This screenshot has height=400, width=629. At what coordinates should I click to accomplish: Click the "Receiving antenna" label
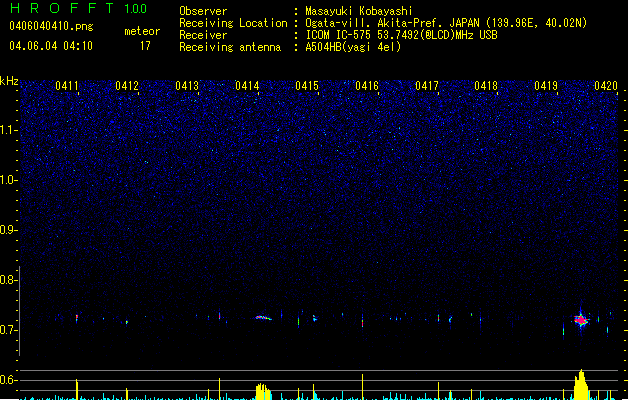230,47
